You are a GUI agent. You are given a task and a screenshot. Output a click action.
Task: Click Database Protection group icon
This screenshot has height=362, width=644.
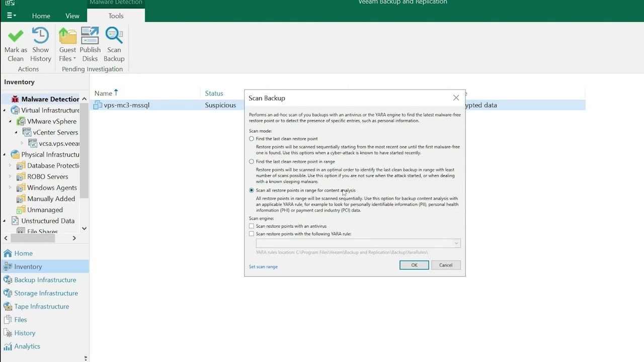coord(21,165)
